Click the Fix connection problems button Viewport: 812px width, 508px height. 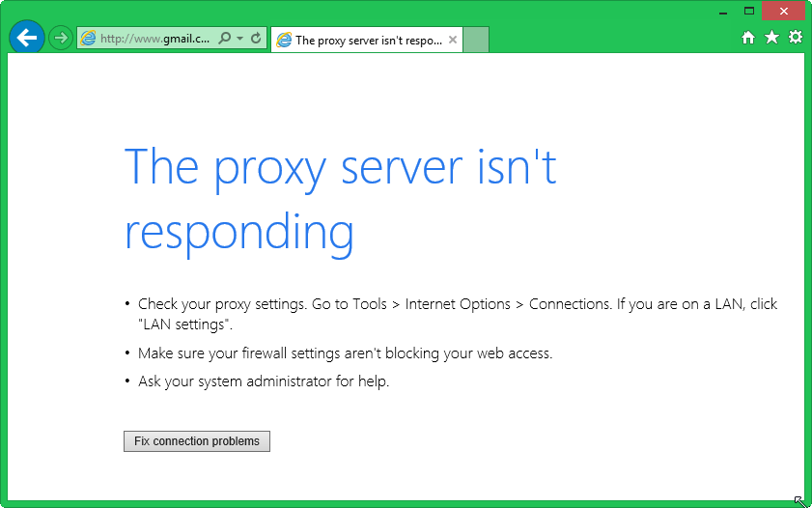click(x=197, y=441)
